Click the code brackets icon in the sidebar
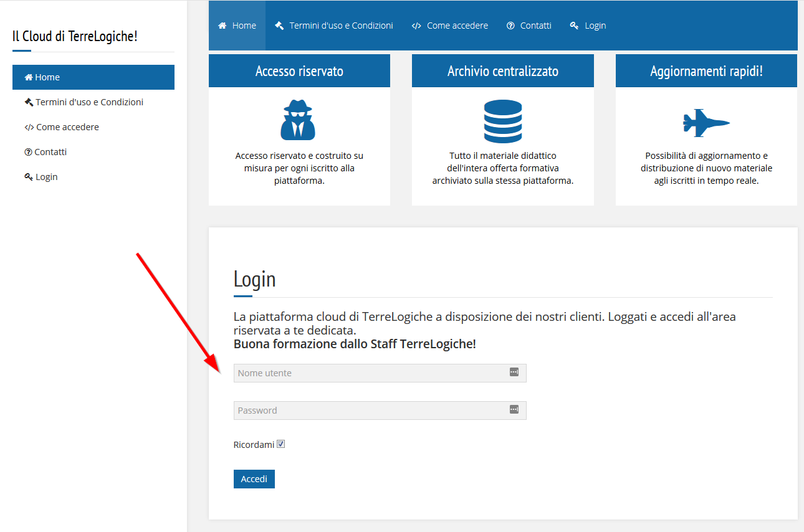804x532 pixels. (x=29, y=127)
